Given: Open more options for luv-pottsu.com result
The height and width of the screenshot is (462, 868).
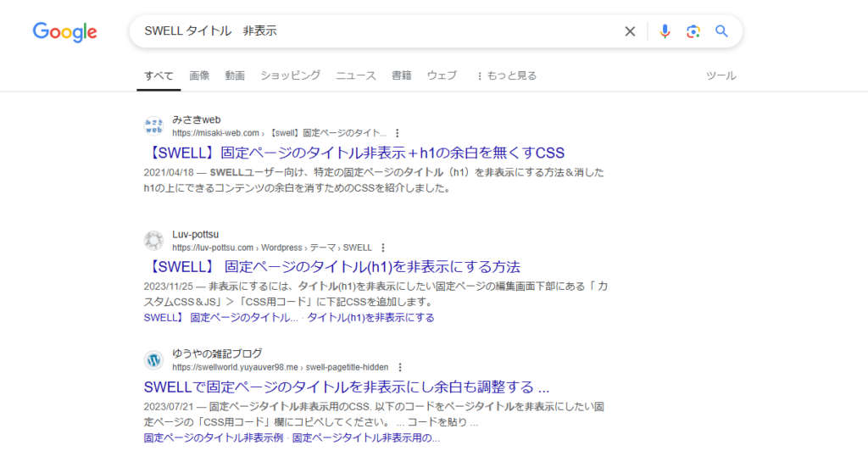Looking at the screenshot, I should pos(382,248).
